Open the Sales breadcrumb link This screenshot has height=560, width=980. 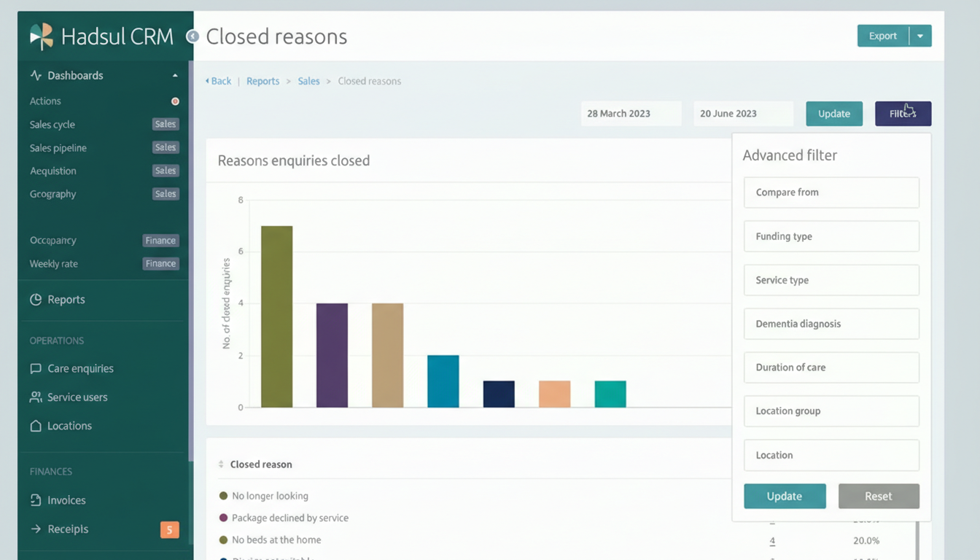308,81
